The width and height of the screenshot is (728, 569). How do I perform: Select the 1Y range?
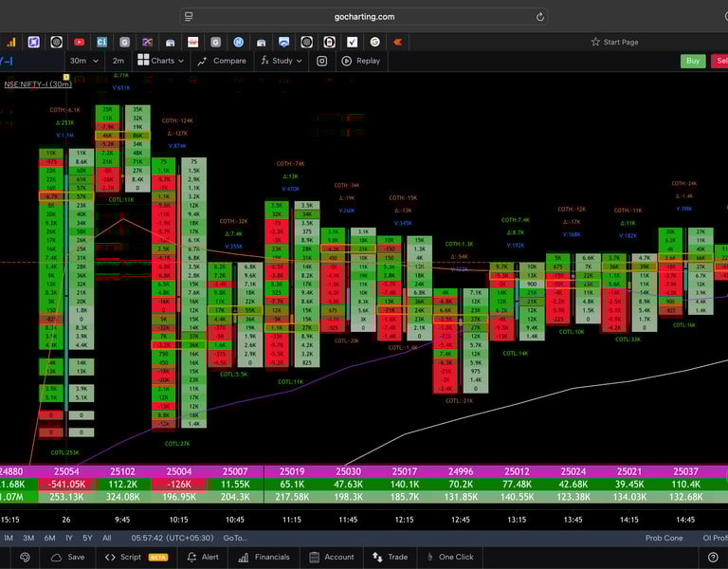68,538
